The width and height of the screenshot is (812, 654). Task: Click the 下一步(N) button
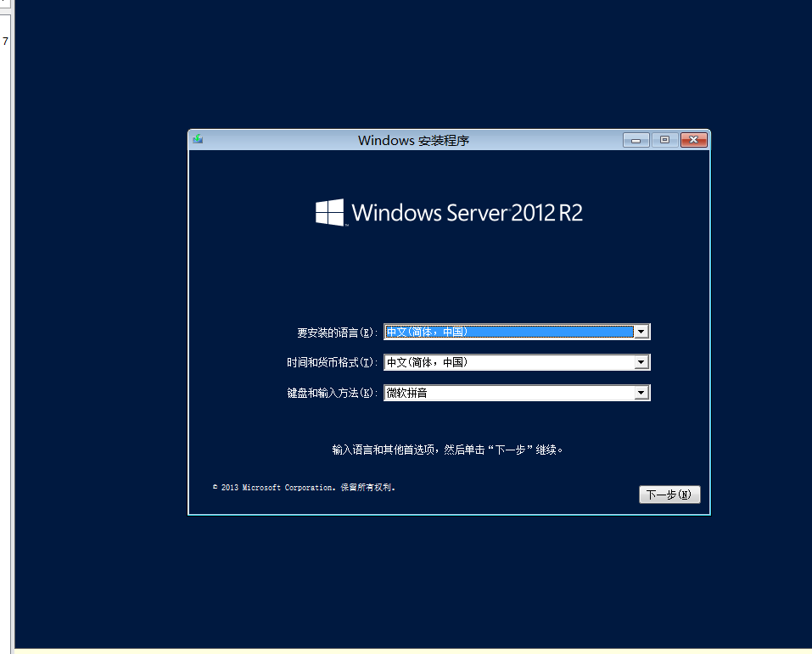coord(669,495)
